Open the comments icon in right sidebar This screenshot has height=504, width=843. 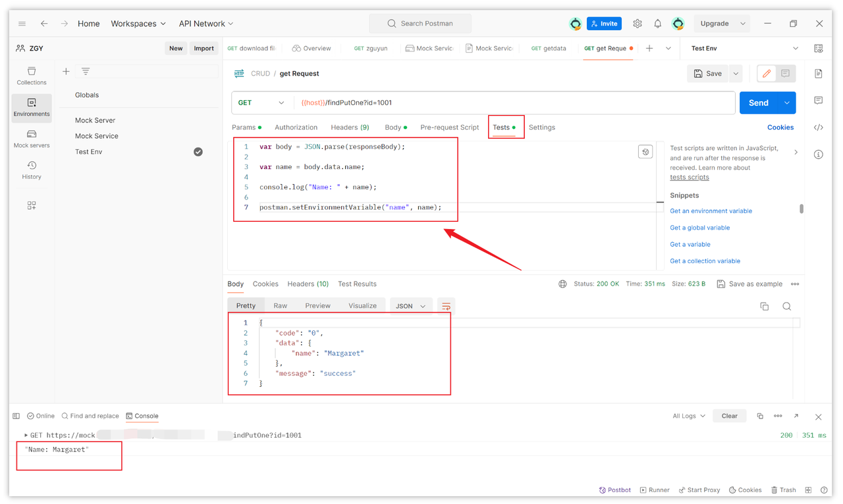819,101
